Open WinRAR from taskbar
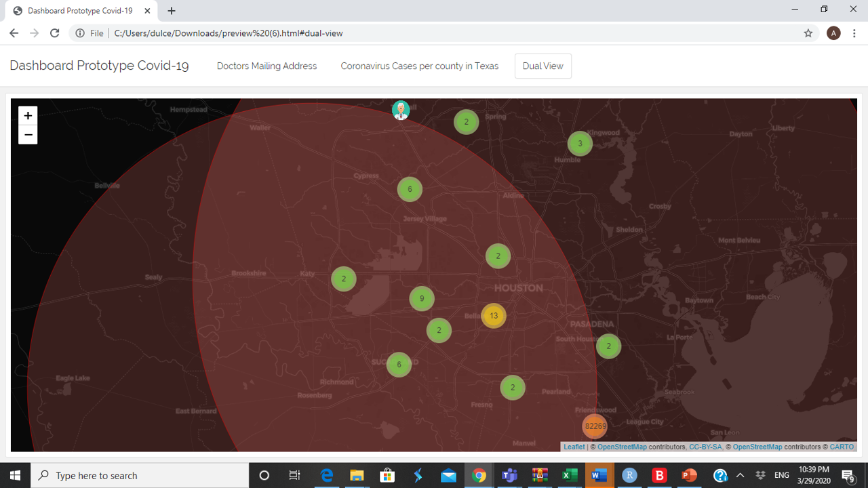868x488 pixels. coord(540,475)
